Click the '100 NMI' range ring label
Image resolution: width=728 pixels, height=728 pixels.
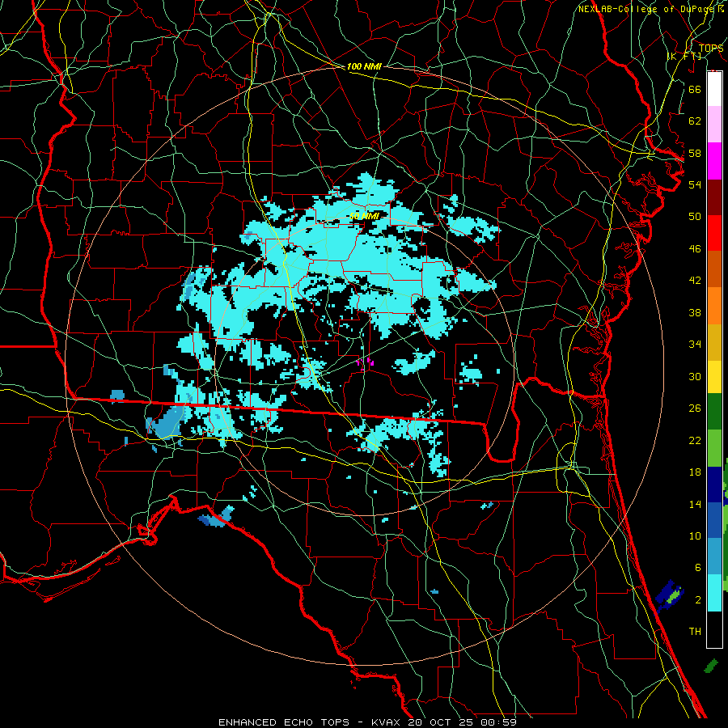364,66
